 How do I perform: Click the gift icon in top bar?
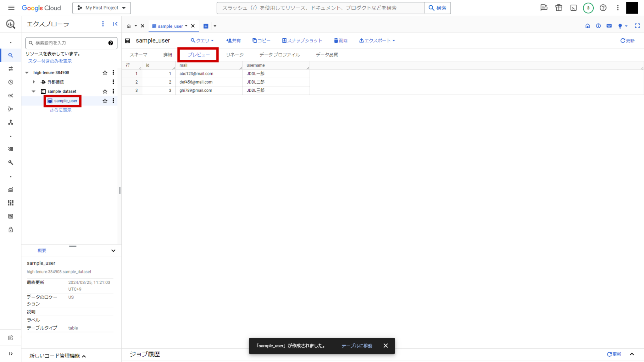tap(558, 8)
